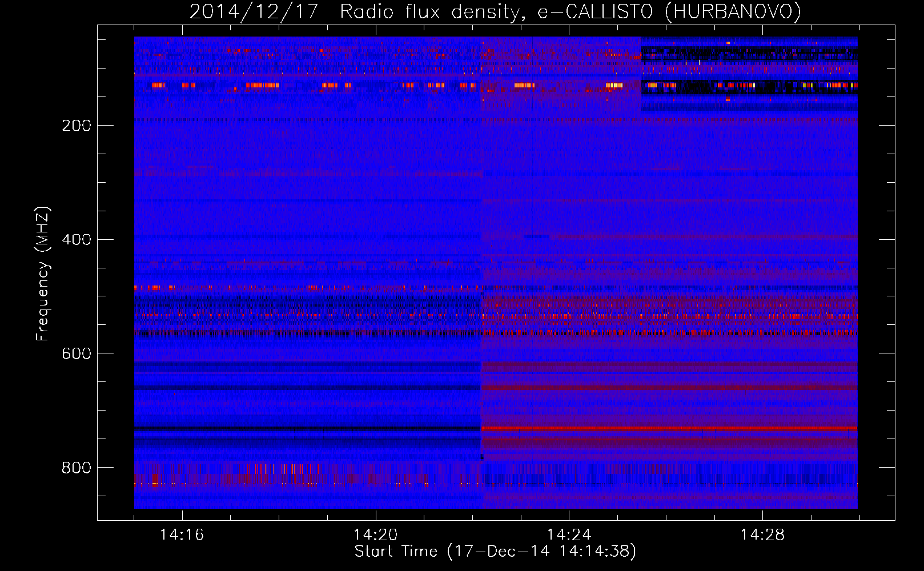Click the plot title '2014/12/17 Radio flux density'
924x571 pixels.
357,12
